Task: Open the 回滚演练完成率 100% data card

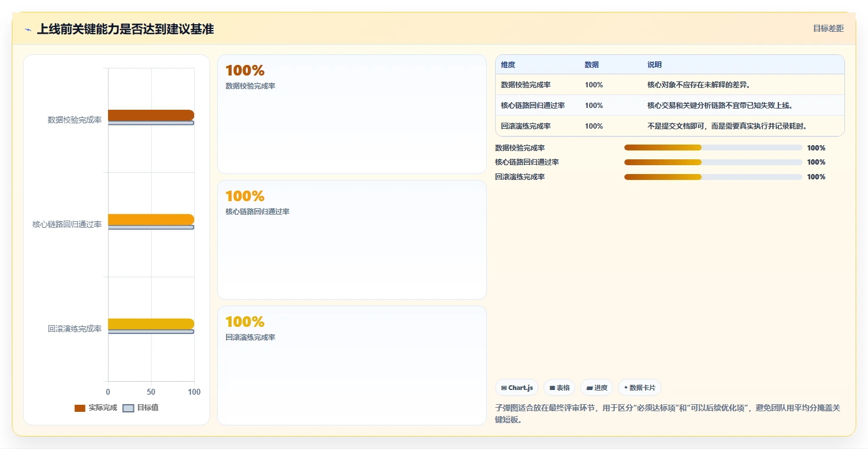Action: [x=352, y=365]
